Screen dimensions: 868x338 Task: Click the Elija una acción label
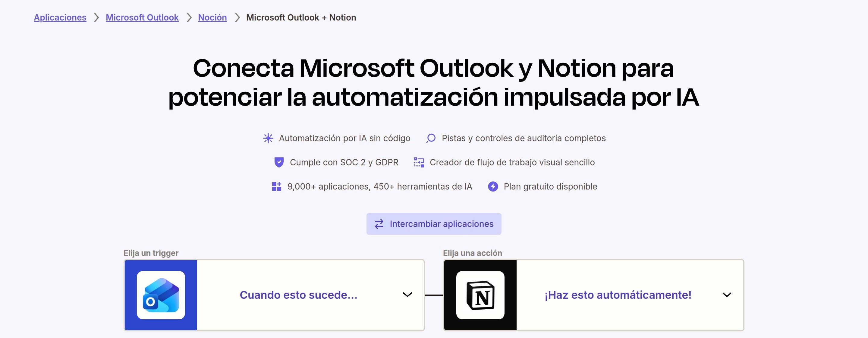(472, 253)
